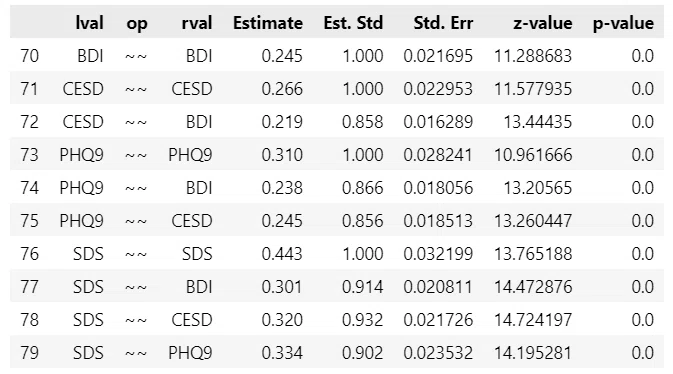This screenshot has width=673, height=374.
Task: Click the Std. Err column header
Action: (443, 23)
